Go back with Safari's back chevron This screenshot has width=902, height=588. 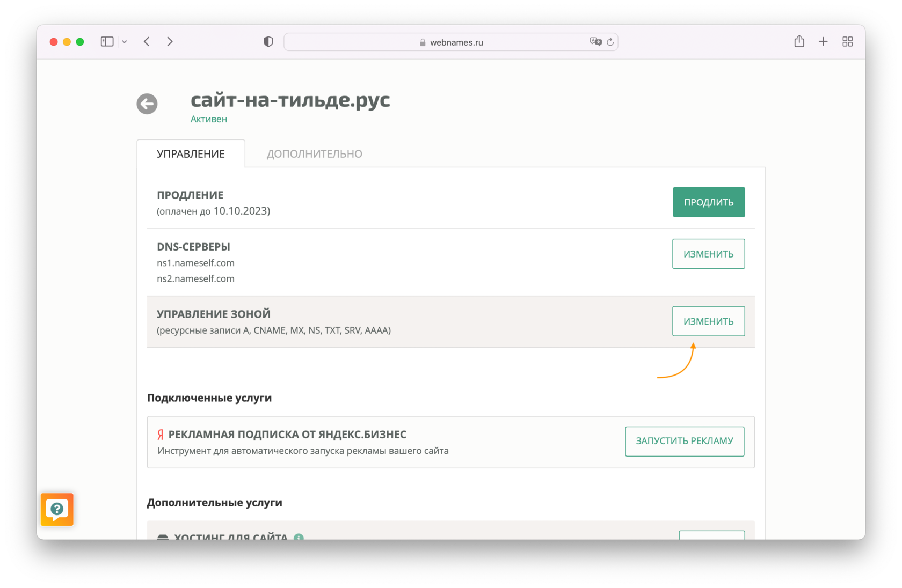tap(147, 41)
